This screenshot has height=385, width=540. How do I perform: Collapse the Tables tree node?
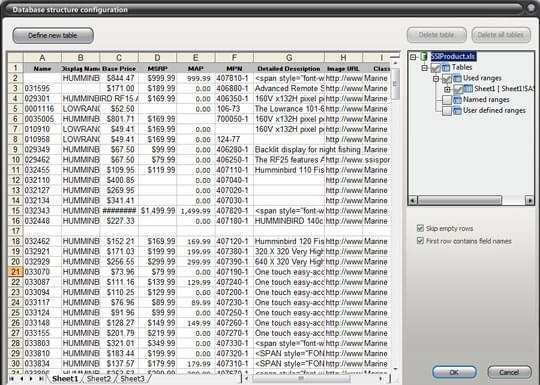click(425, 68)
